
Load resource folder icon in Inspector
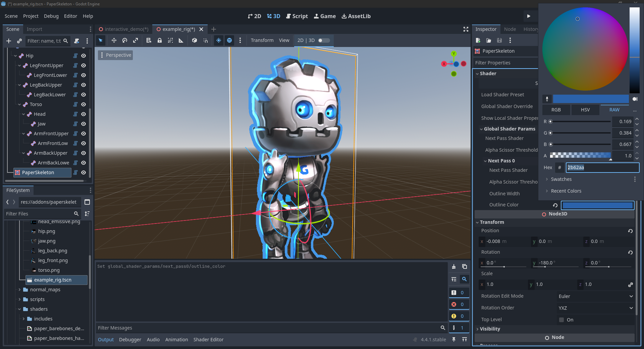coord(489,40)
